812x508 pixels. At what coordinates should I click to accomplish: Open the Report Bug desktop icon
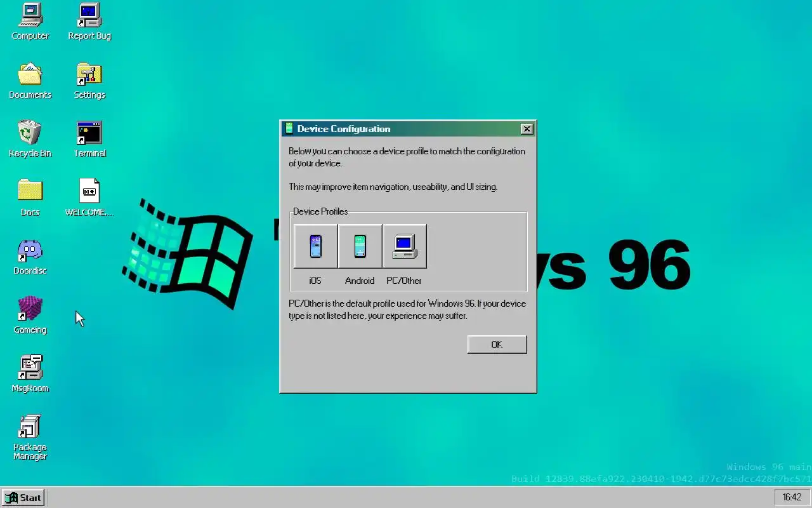89,15
